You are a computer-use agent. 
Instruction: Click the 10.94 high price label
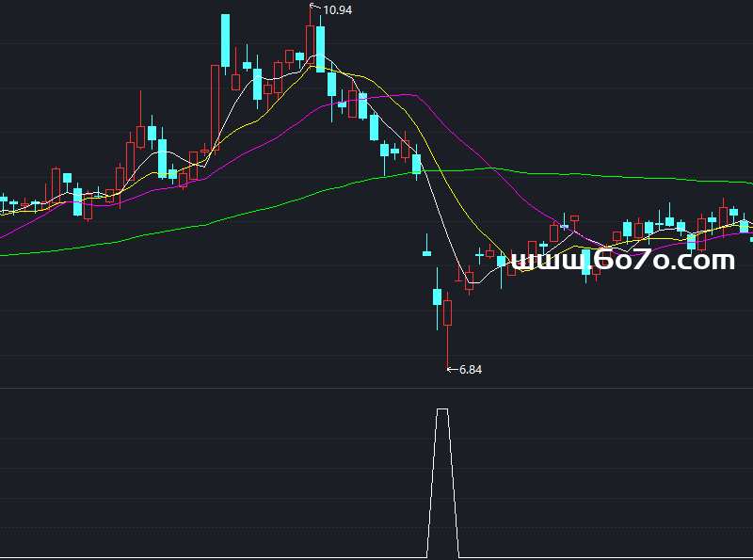pyautogui.click(x=337, y=10)
